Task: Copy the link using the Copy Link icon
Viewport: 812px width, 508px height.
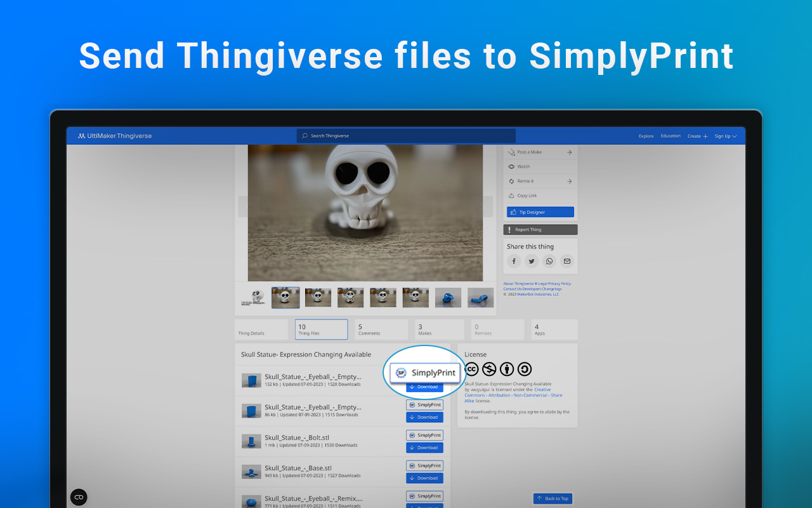Action: [x=511, y=196]
